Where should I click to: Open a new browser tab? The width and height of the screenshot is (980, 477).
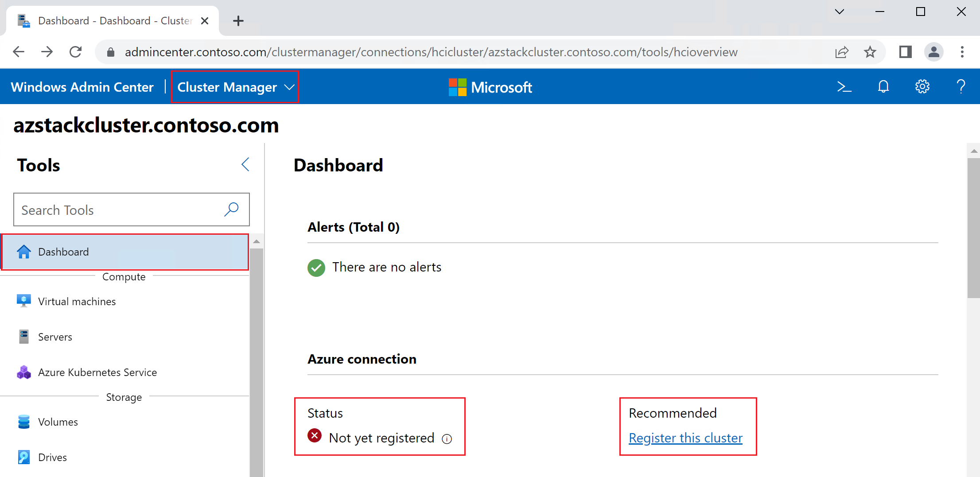point(238,21)
